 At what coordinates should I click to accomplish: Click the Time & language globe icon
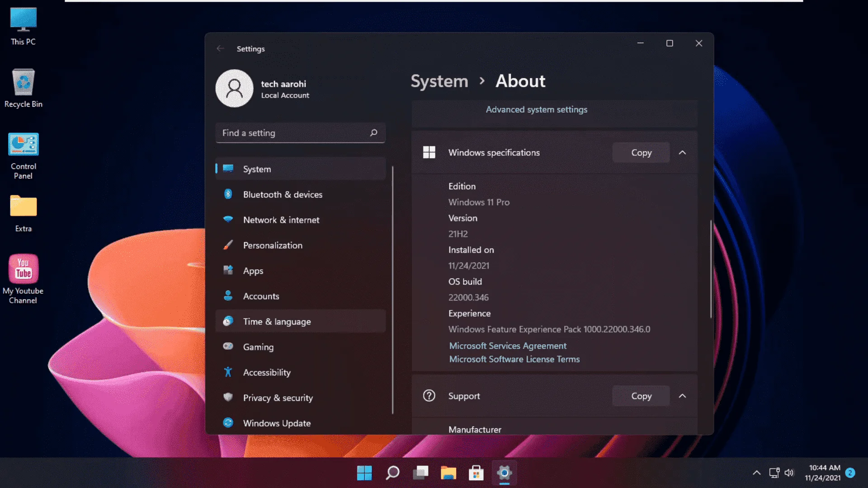[x=228, y=321]
